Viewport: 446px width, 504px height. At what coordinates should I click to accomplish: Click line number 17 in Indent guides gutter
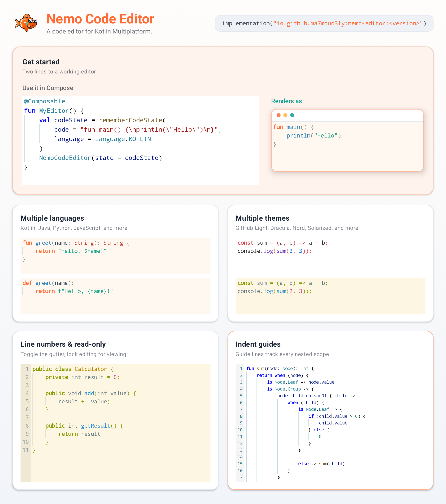pos(240,477)
